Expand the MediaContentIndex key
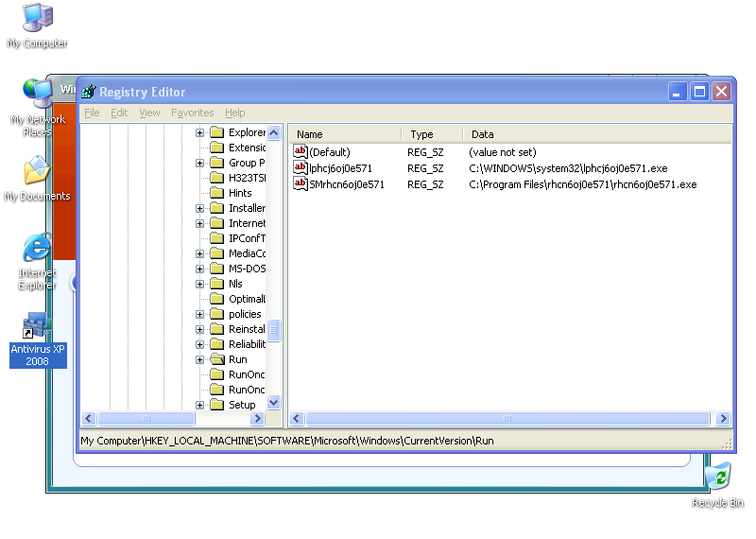756x539 pixels. (199, 253)
